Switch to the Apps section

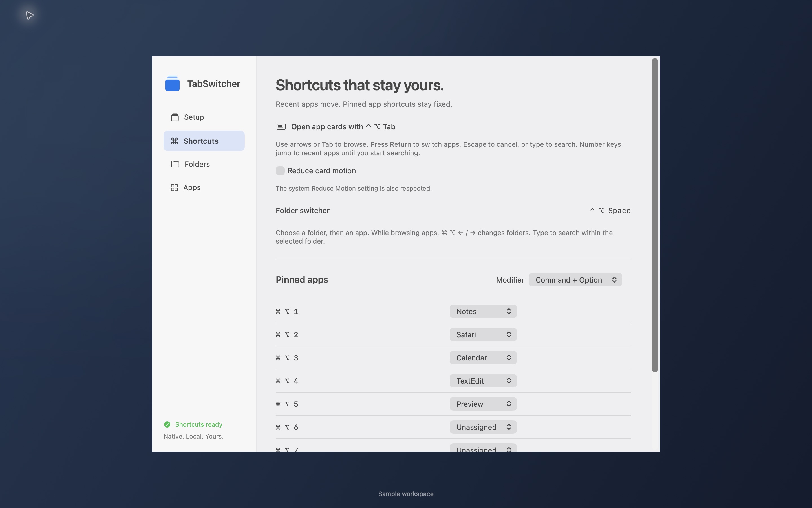coord(204,187)
